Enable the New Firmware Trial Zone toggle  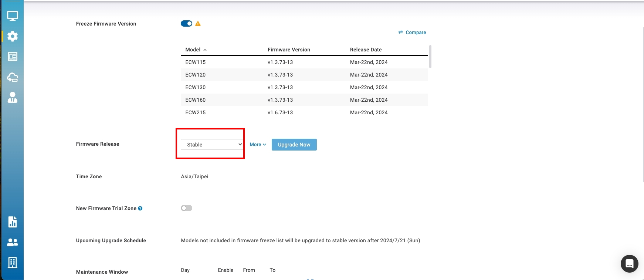[186, 208]
